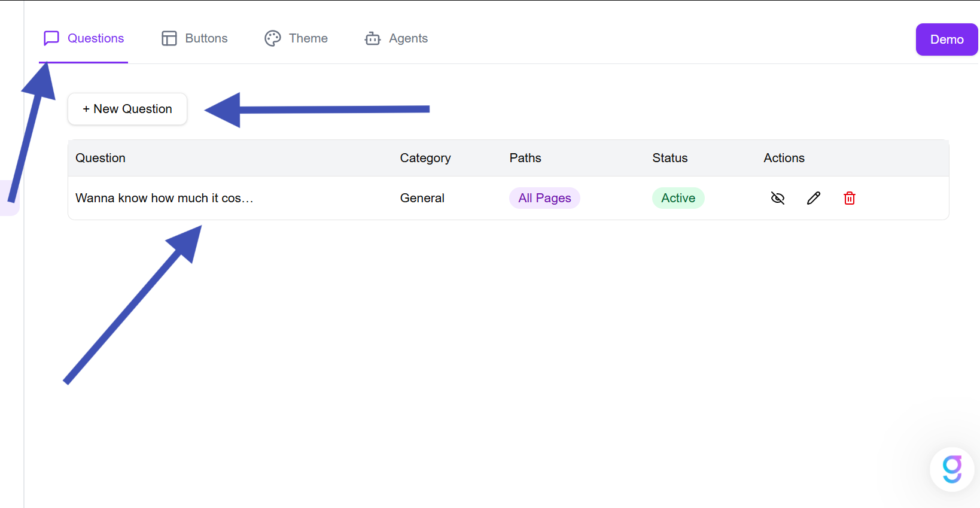Image resolution: width=980 pixels, height=508 pixels.
Task: Click the All Pages path badge
Action: pyautogui.click(x=544, y=198)
